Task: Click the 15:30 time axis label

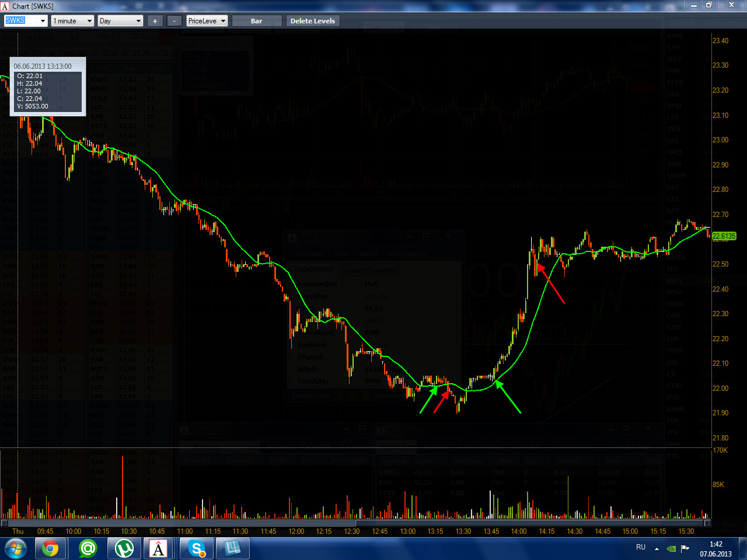Action: point(686,531)
